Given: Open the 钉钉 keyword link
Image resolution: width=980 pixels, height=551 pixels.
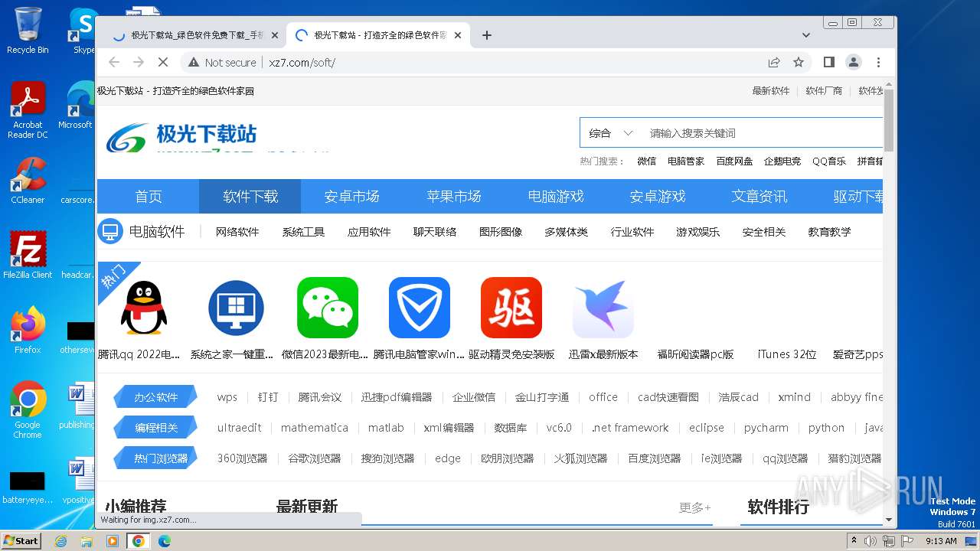Looking at the screenshot, I should pyautogui.click(x=268, y=397).
